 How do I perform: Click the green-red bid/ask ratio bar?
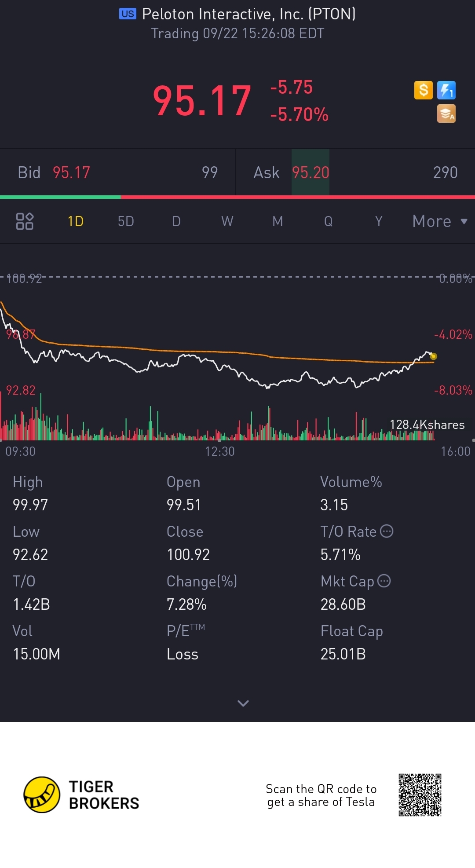click(x=237, y=197)
